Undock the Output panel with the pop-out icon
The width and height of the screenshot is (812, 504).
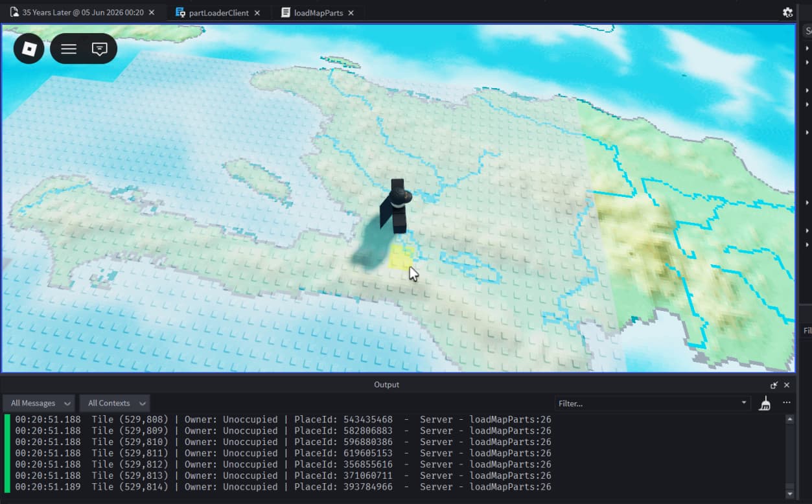[x=774, y=385]
